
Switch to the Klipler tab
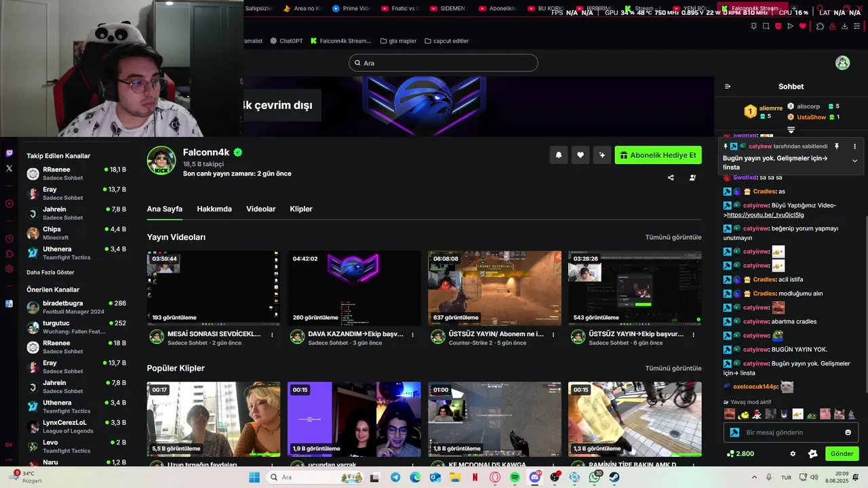(301, 209)
